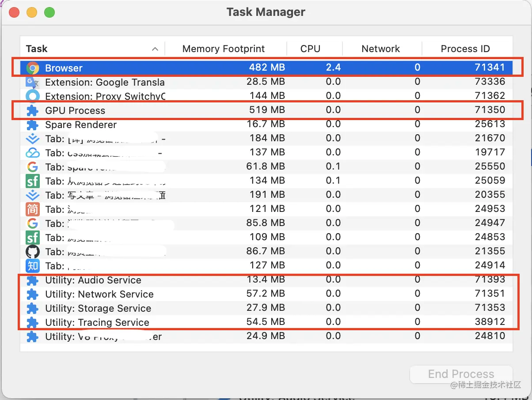Click the Google Translate extension icon
Screen dimensions: 532x400
tap(33, 82)
